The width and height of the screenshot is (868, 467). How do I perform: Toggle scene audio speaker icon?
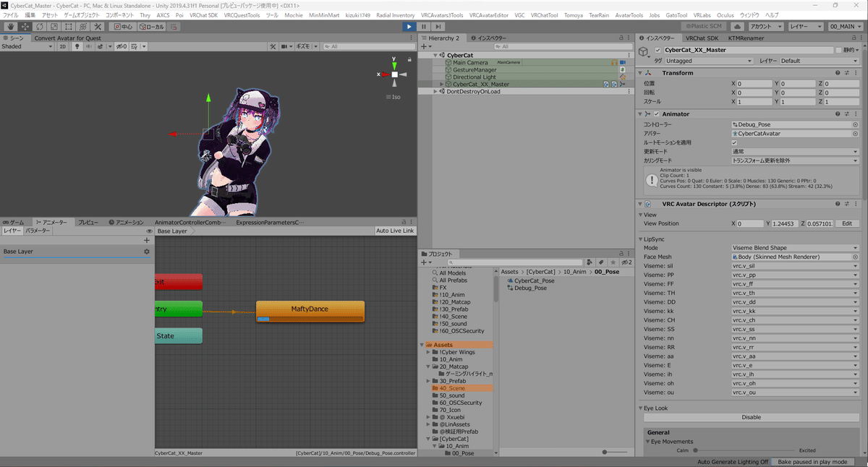[x=89, y=46]
